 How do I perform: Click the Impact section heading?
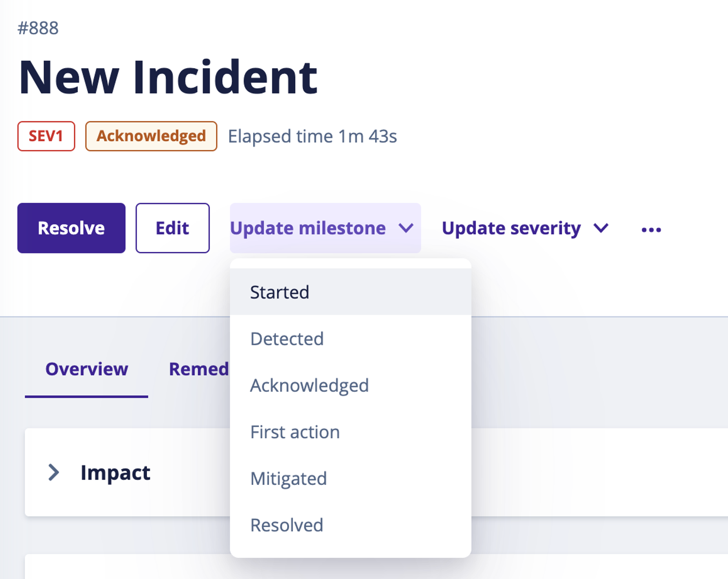pos(116,472)
